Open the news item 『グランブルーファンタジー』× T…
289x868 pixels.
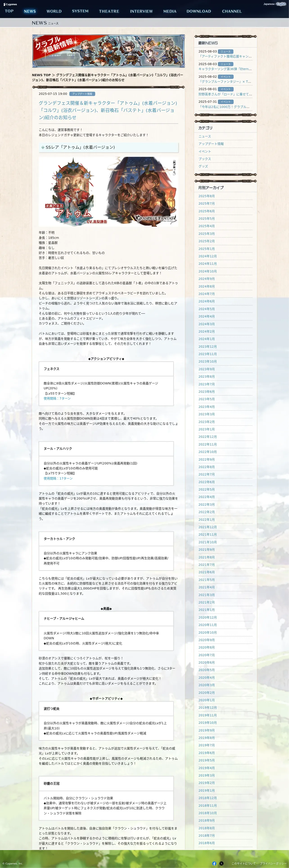click(225, 82)
